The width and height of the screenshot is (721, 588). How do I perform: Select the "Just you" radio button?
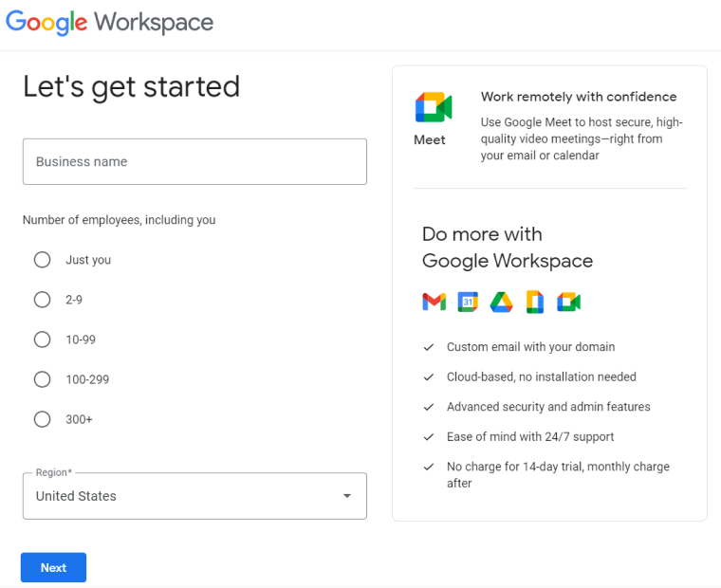43,260
